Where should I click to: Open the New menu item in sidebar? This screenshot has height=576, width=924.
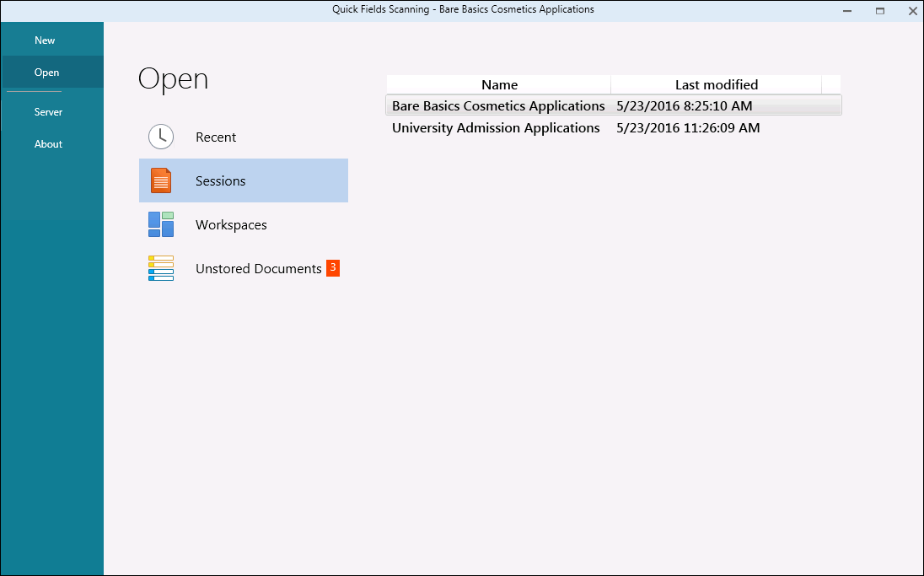point(45,40)
